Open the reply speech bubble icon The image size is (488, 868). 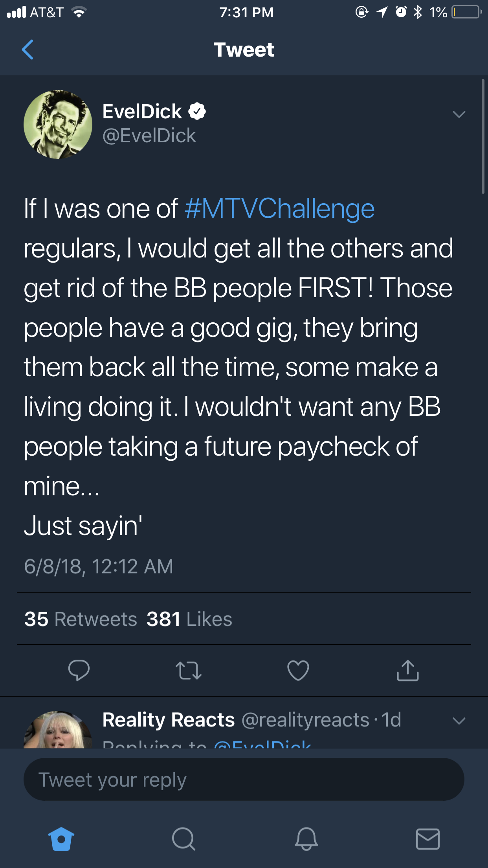pos(79,670)
